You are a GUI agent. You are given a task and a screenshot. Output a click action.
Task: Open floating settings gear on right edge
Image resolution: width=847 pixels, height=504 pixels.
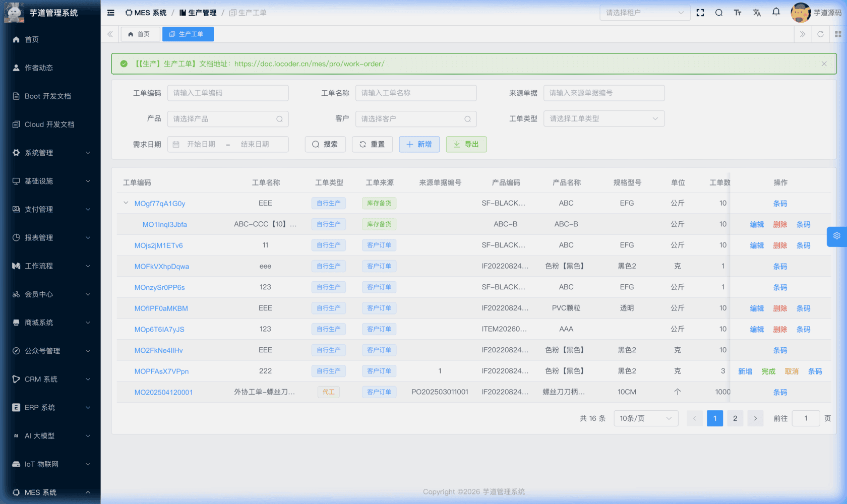tap(836, 236)
